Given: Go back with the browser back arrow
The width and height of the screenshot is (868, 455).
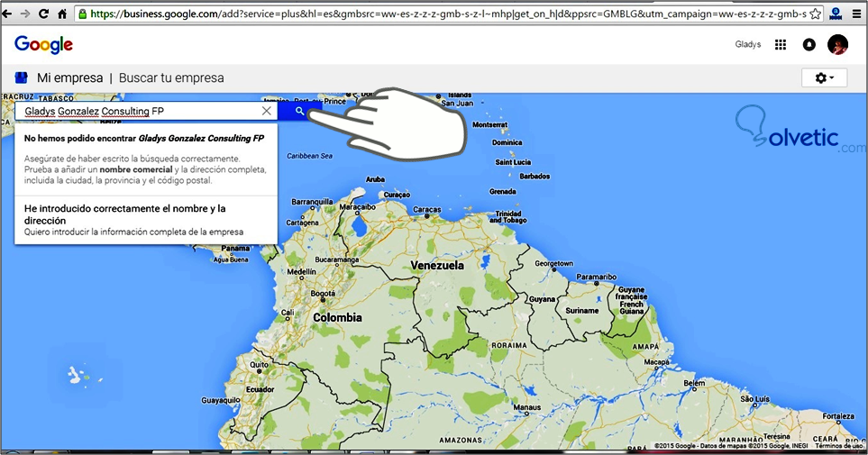Looking at the screenshot, I should click(7, 14).
